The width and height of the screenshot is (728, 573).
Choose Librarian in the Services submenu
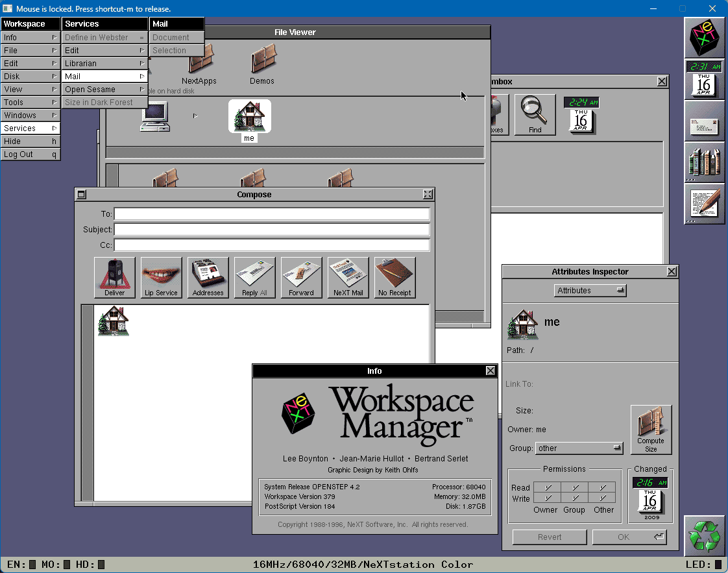(104, 63)
